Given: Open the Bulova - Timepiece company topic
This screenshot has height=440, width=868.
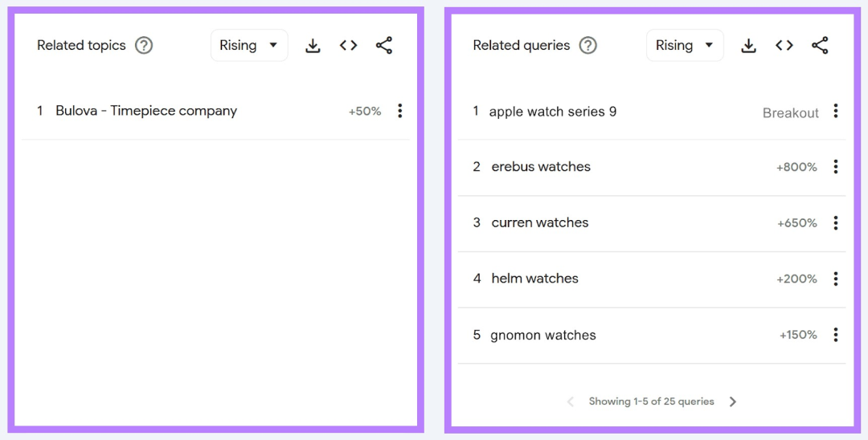Looking at the screenshot, I should pyautogui.click(x=146, y=111).
